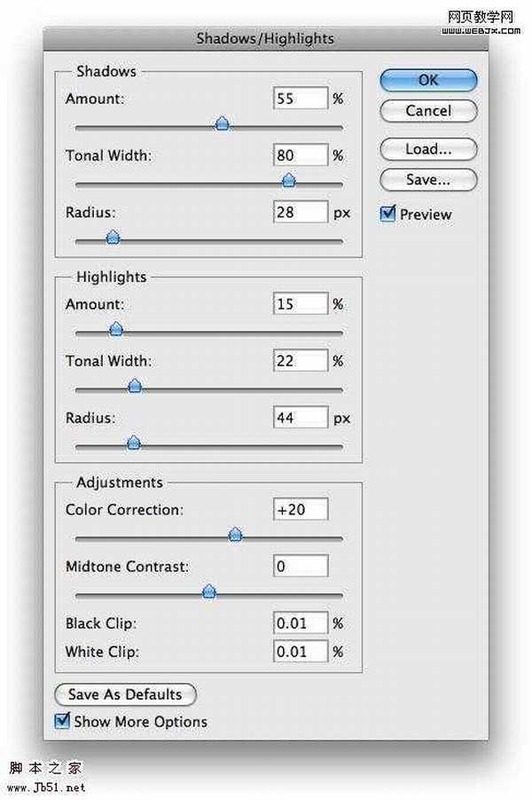532x800 pixels.
Task: Click Save As Defaults button
Action: tap(125, 694)
